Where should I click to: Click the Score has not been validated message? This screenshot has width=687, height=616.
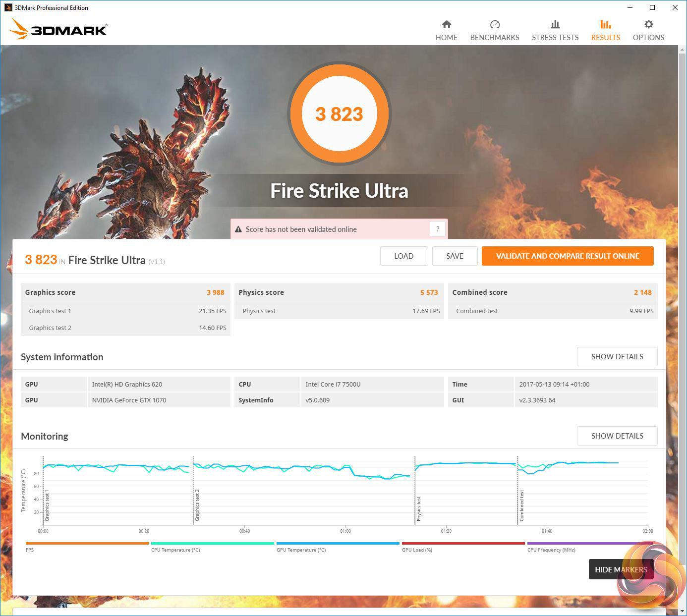point(301,229)
